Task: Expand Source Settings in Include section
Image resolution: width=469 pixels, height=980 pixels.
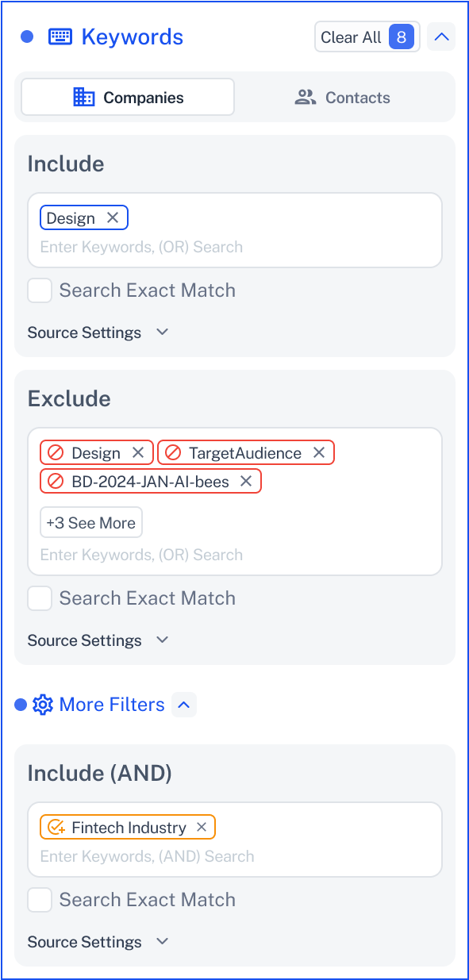Action: [x=98, y=332]
